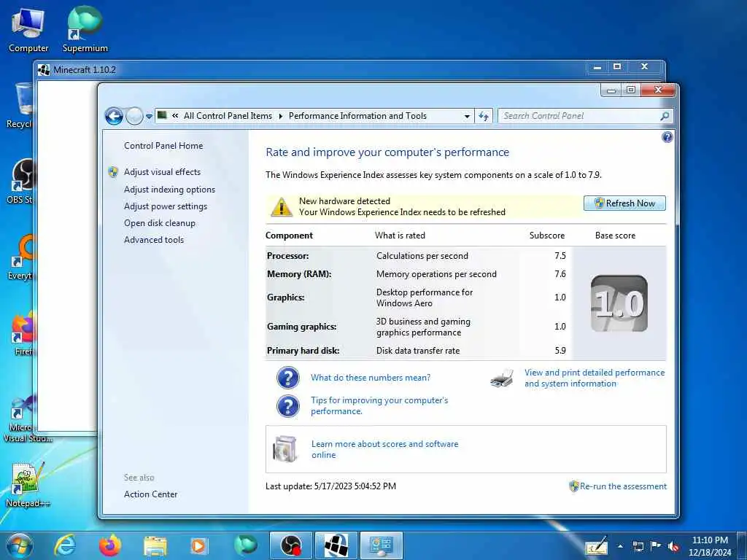The image size is (747, 560).
Task: Click Performance Information and Tools breadcrumb
Action: coord(357,116)
